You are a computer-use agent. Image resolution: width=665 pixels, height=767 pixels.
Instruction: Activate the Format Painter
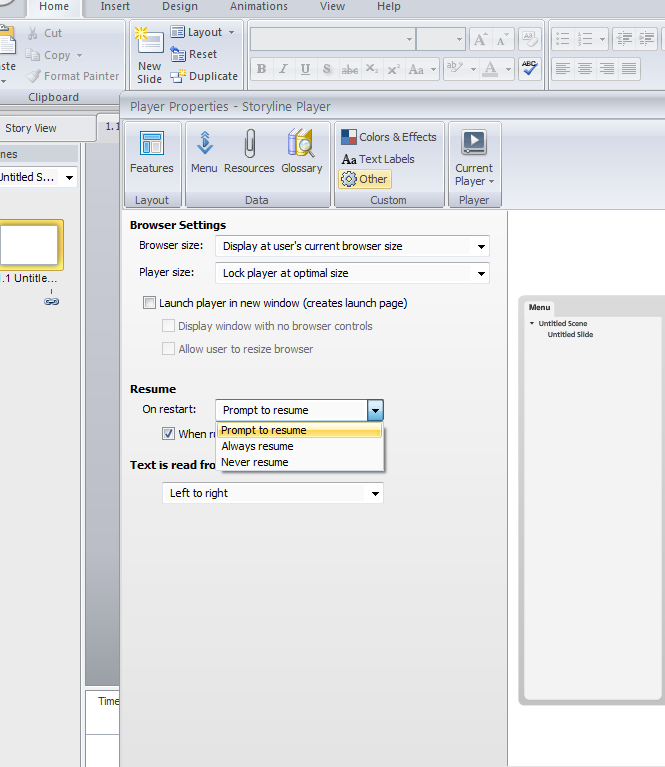(x=72, y=76)
